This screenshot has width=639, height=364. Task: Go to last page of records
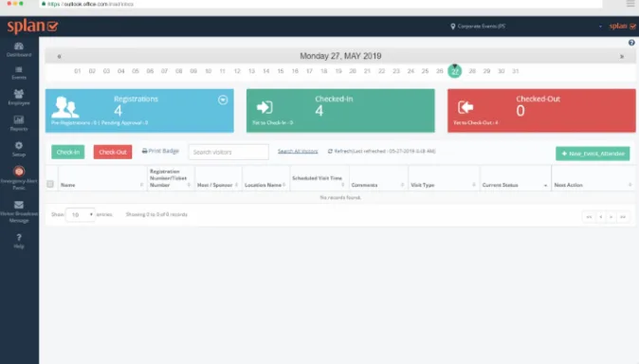point(623,217)
